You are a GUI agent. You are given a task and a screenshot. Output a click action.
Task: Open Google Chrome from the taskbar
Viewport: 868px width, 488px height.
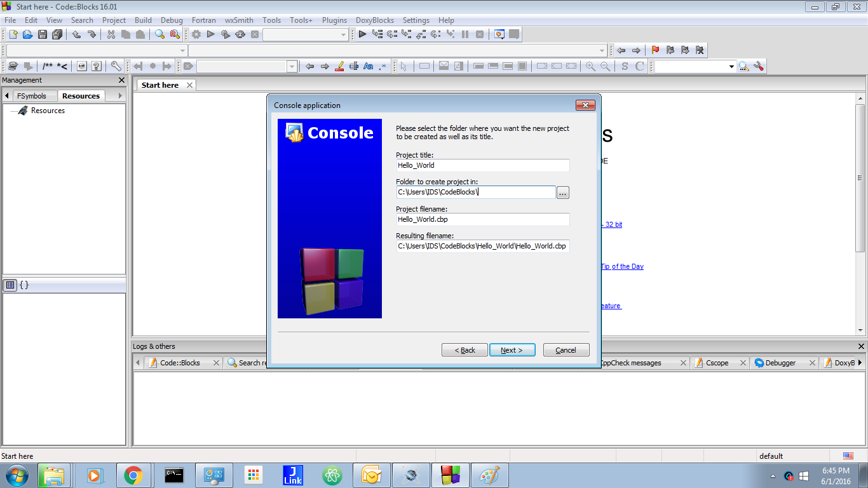pos(133,475)
